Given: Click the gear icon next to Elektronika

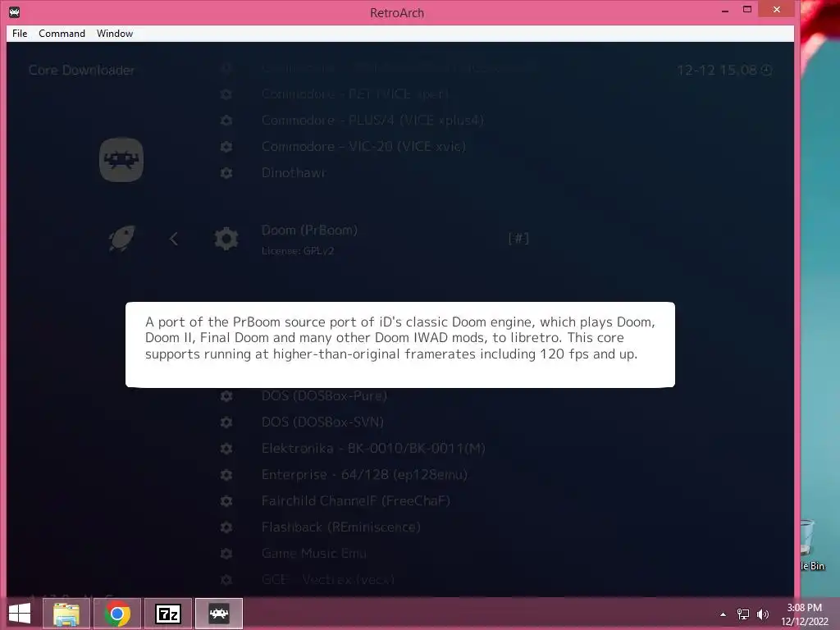Looking at the screenshot, I should [226, 449].
